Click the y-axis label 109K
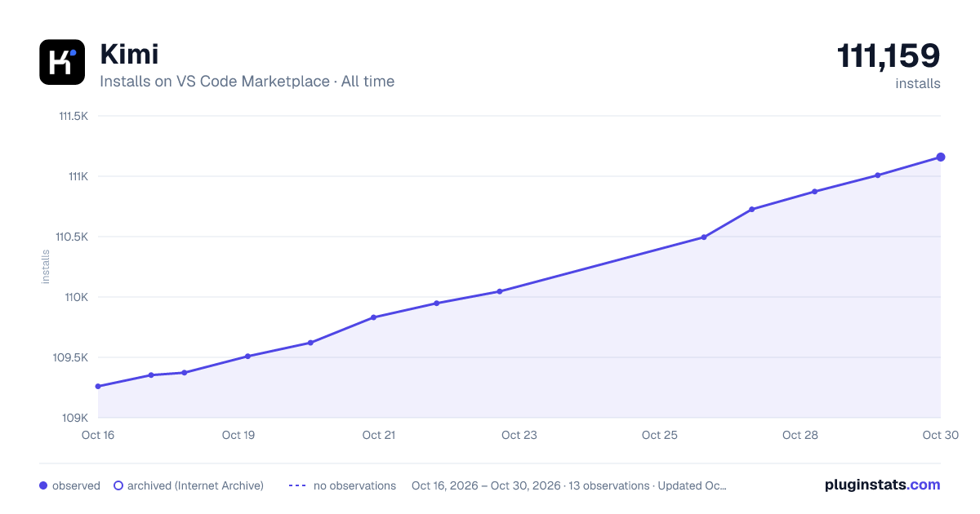The image size is (980, 514). point(77,418)
